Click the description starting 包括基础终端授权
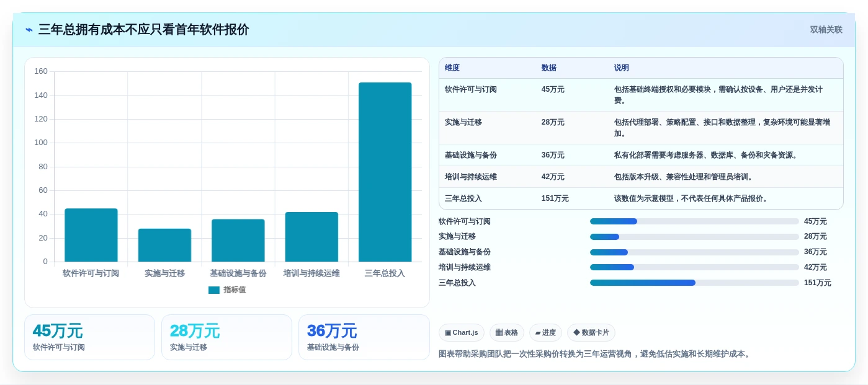 tap(718, 95)
